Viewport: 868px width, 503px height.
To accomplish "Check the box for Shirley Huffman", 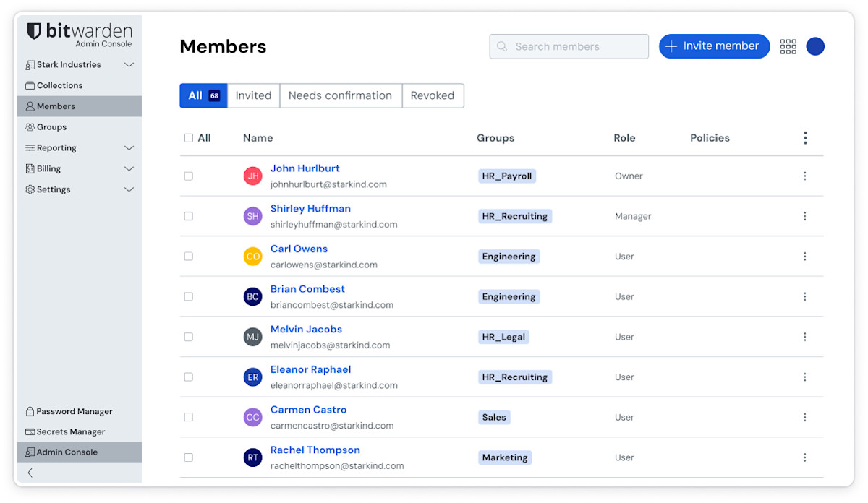I will point(189,216).
